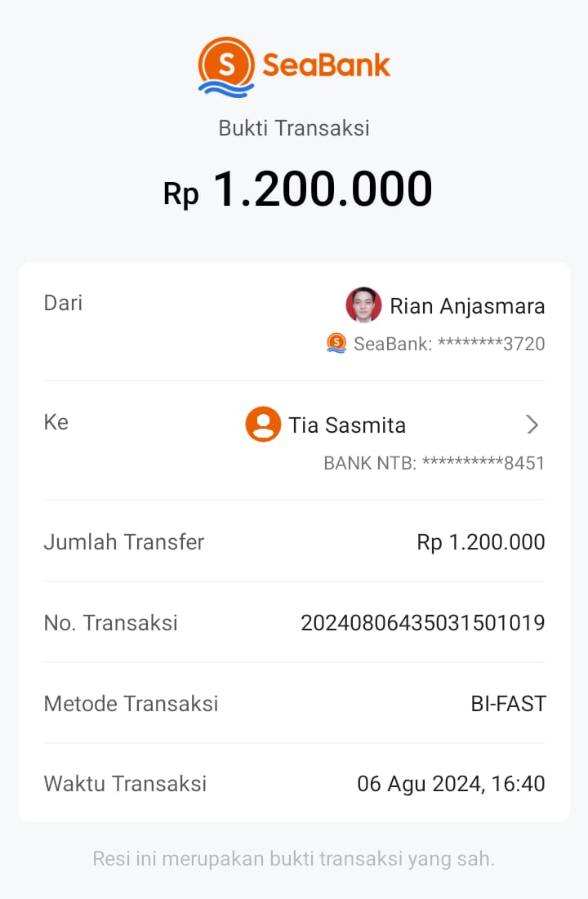Tap the orange recipient avatar icon
Image resolution: width=588 pixels, height=899 pixels.
263,425
